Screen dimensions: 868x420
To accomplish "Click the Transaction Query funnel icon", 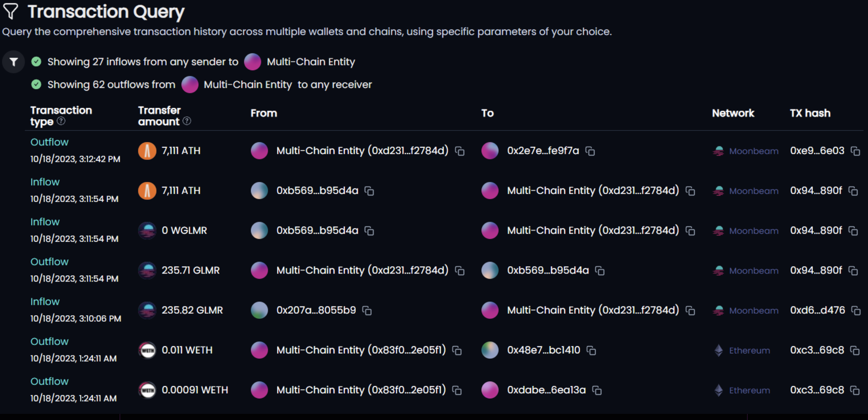I will tap(10, 11).
